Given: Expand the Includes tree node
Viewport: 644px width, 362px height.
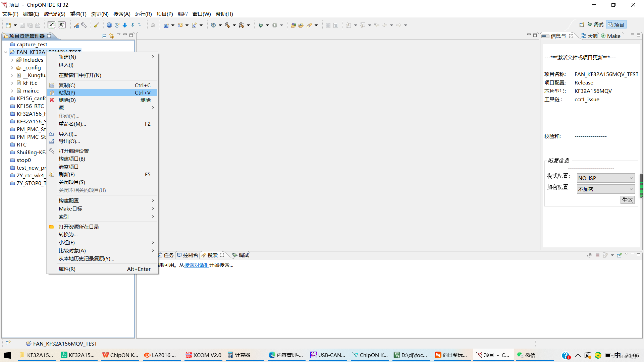Looking at the screenshot, I should (x=12, y=60).
